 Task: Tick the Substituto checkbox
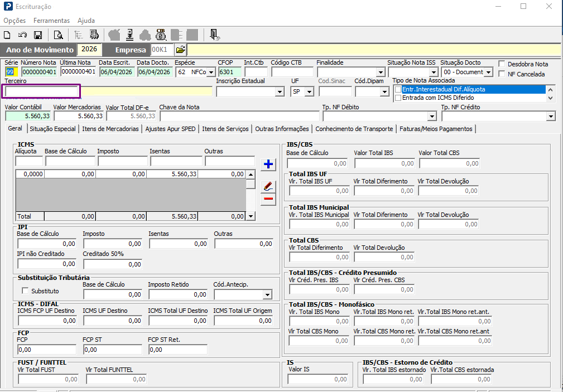pyautogui.click(x=25, y=291)
